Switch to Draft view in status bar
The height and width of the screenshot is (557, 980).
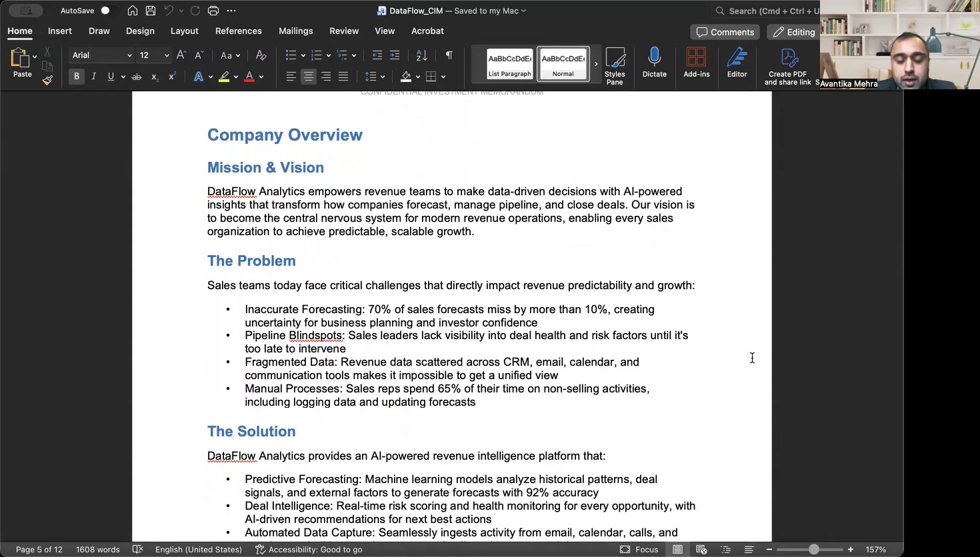coord(749,550)
